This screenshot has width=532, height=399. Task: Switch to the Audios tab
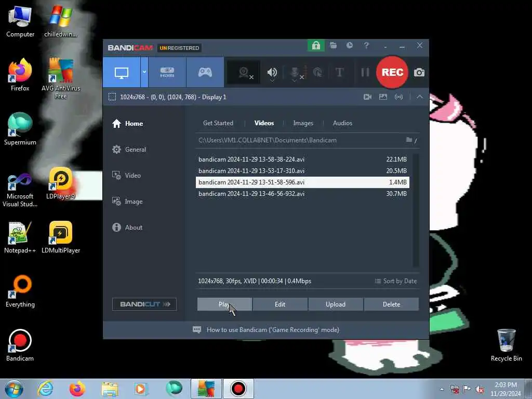click(342, 123)
